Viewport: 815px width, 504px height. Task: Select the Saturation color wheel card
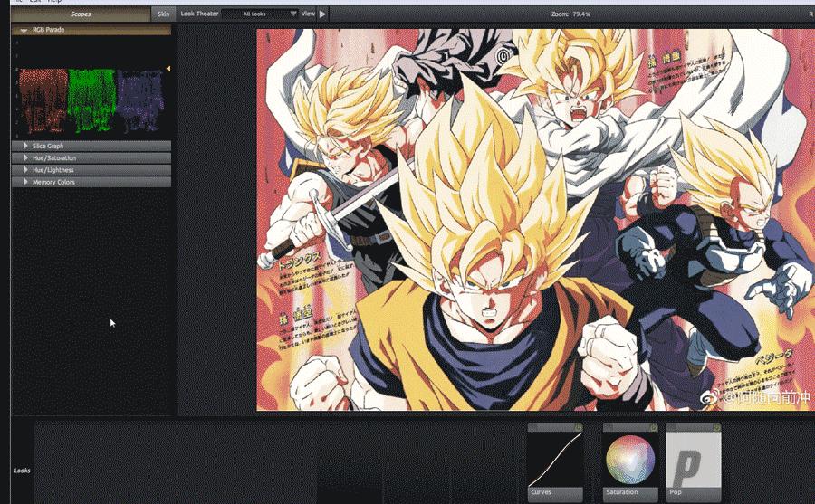pos(629,461)
